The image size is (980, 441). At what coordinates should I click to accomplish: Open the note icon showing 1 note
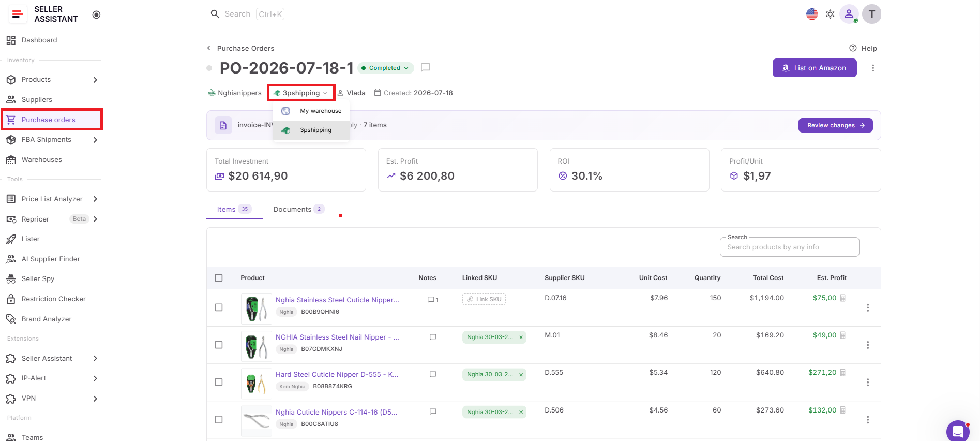433,300
